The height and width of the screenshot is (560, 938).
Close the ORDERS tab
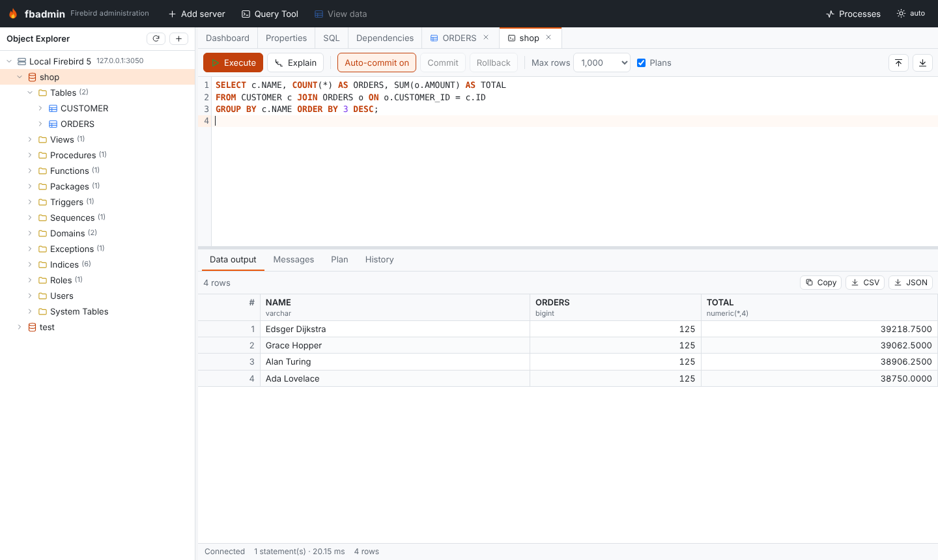tap(486, 38)
